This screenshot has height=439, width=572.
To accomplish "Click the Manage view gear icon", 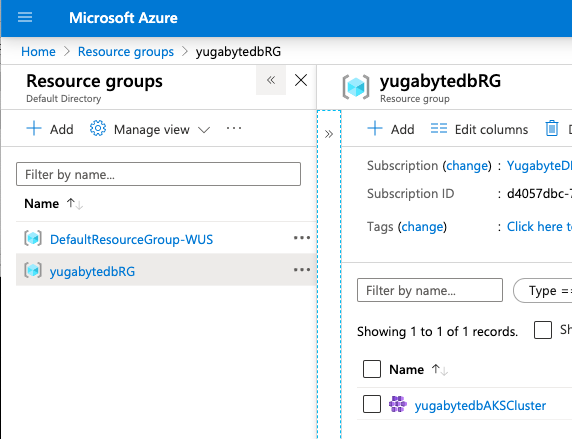I will tap(98, 128).
